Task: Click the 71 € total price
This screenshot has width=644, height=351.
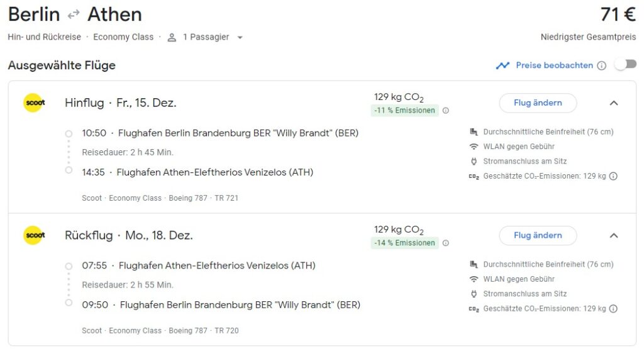Action: 618,14
